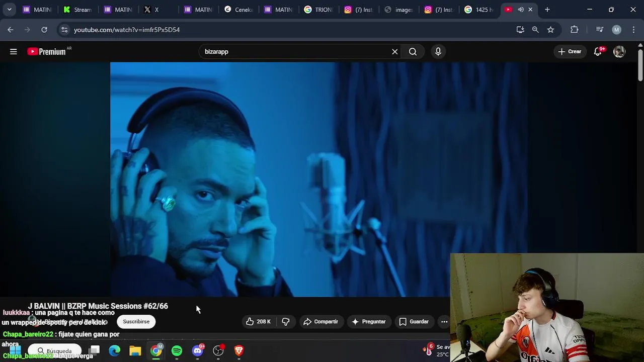Launch Microsoft Edge from the taskbar
The height and width of the screenshot is (362, 644).
point(115,350)
